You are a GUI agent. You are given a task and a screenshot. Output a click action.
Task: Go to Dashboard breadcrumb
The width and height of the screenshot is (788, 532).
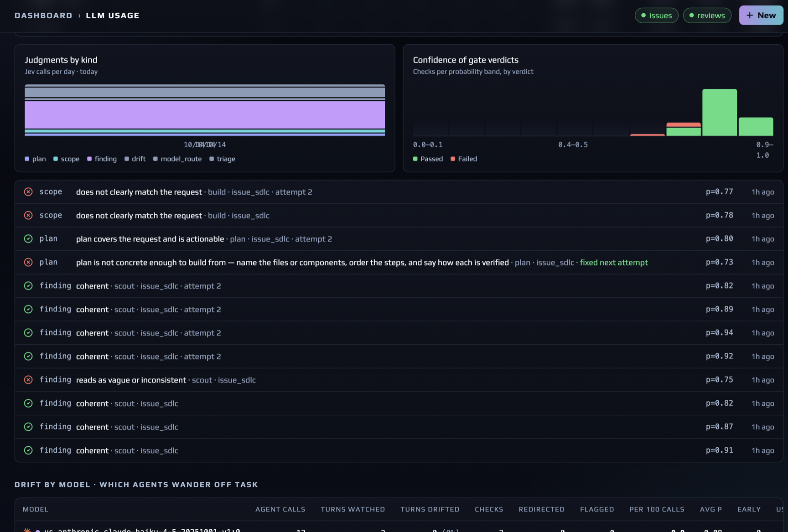(x=43, y=15)
